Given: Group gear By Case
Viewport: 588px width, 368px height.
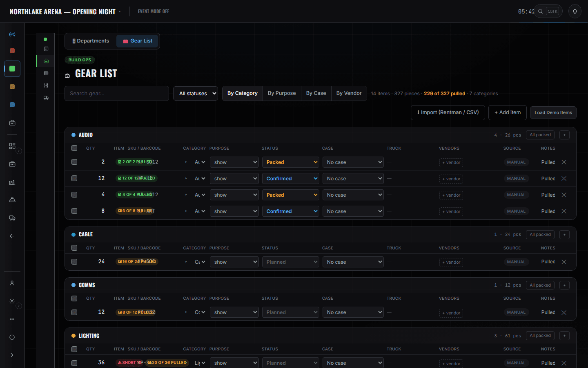Looking at the screenshot, I should (x=316, y=93).
